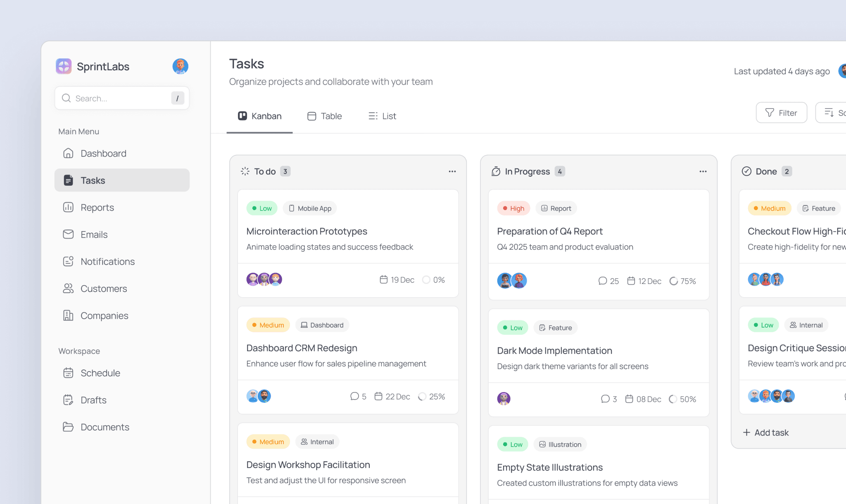Open the Filter options

(x=781, y=113)
